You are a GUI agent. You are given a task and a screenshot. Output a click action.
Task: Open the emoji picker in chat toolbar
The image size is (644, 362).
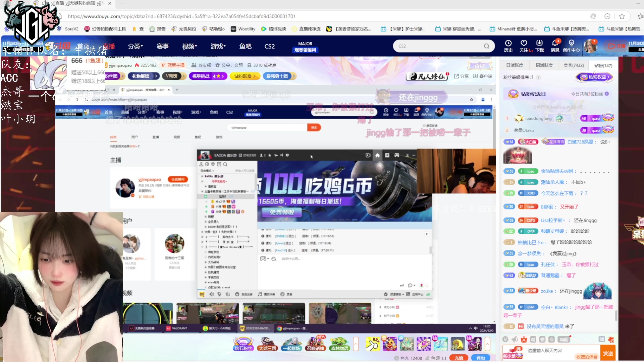pos(505,340)
